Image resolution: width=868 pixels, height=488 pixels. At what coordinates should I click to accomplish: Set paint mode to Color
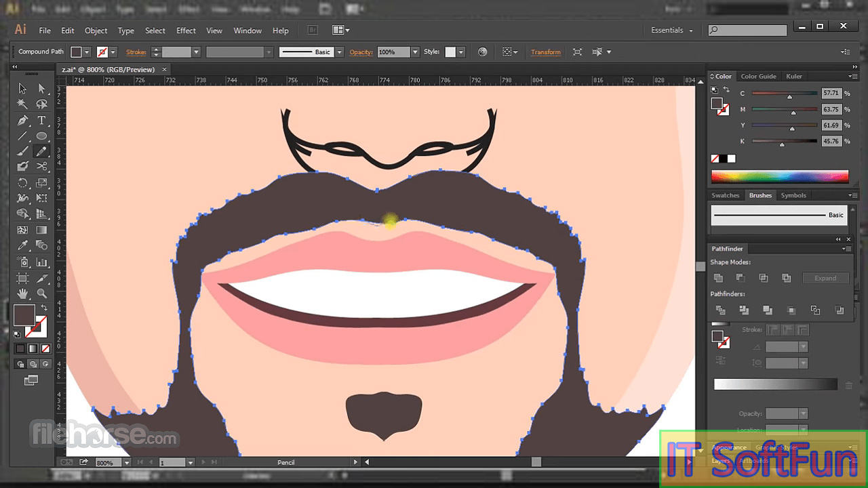click(20, 348)
